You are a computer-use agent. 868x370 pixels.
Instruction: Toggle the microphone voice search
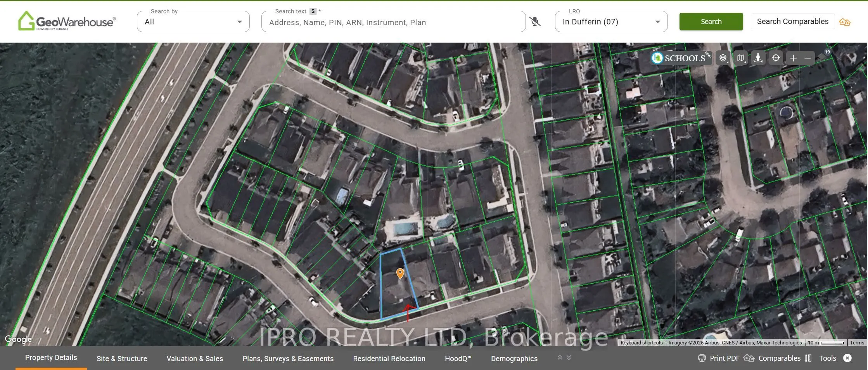(x=535, y=22)
